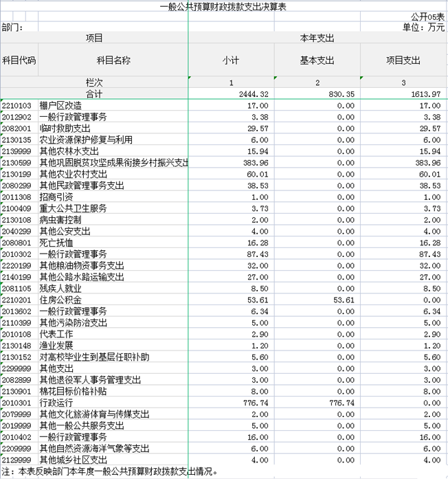Click the 本年支出 header cell
Image resolution: width=448 pixels, height=479 pixels.
[317, 38]
